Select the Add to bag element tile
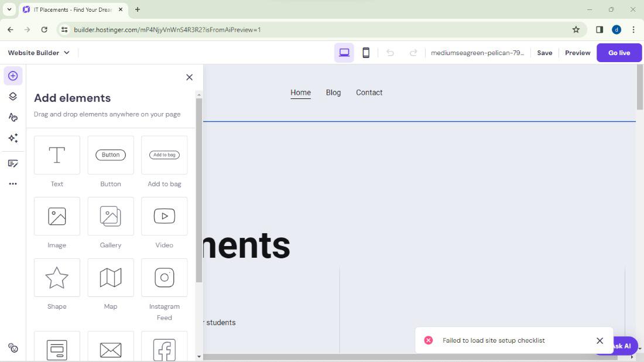Screen dimensions: 644x362 tap(165, 155)
